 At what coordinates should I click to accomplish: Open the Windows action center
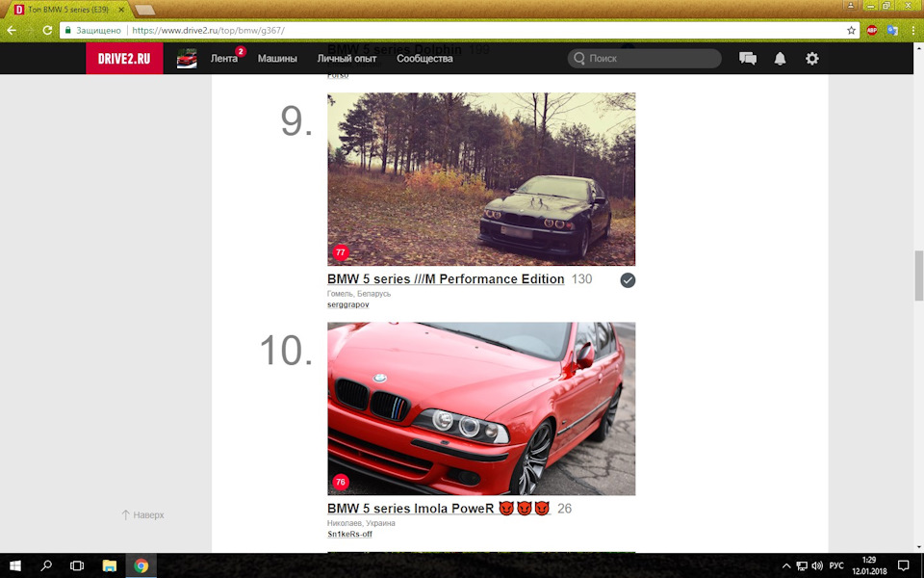pos(904,566)
